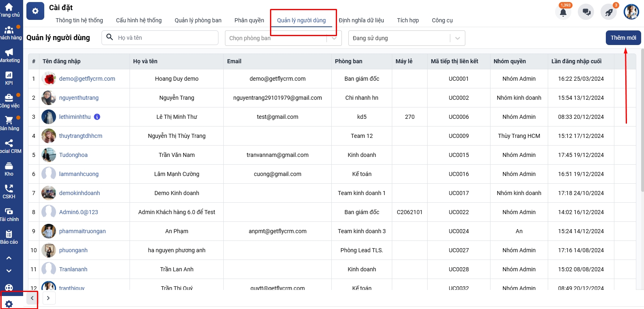Image resolution: width=644 pixels, height=309 pixels.
Task: Open the Báo cáo report module
Action: tap(9, 236)
